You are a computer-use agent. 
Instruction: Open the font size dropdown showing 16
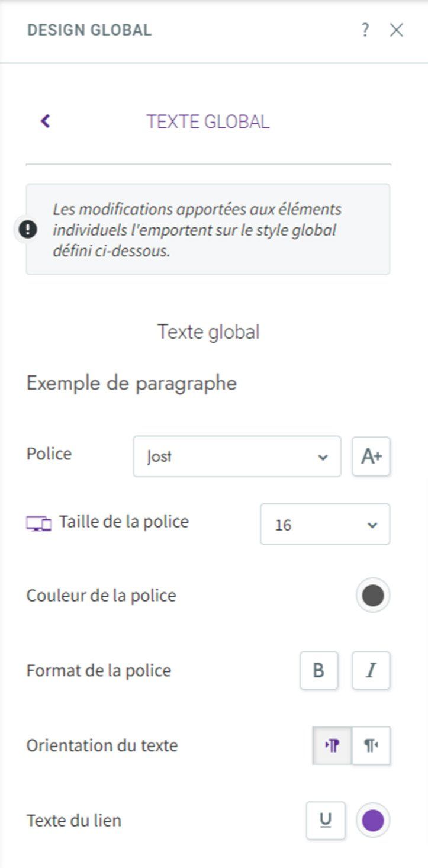(325, 524)
